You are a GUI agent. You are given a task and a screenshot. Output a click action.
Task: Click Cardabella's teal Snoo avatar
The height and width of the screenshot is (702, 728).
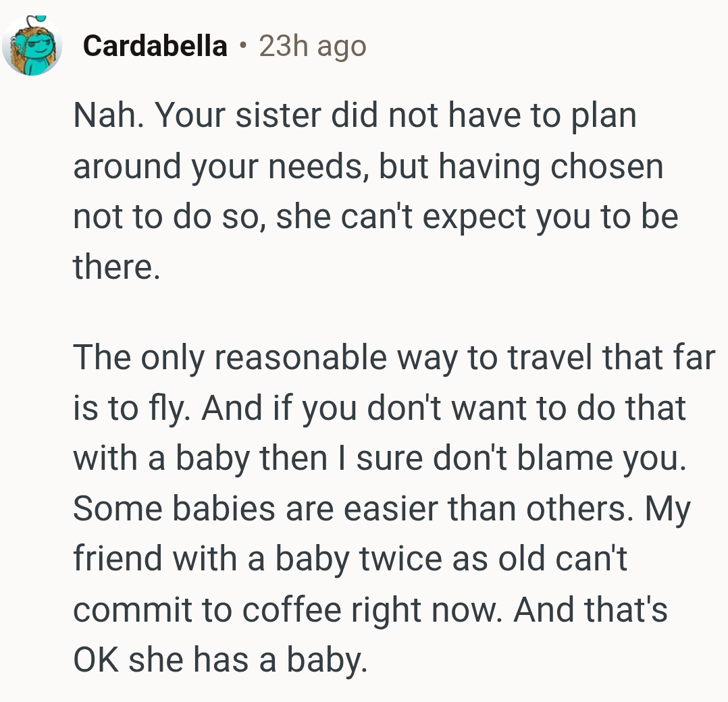click(31, 45)
